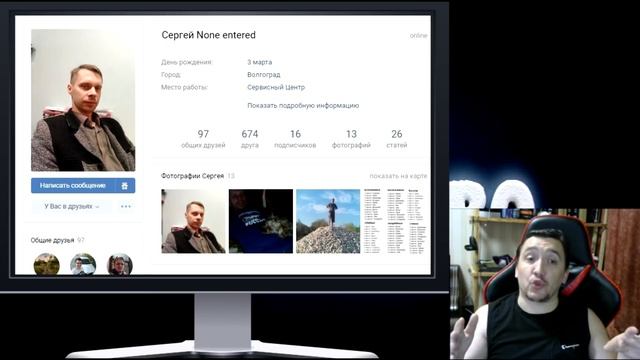Open the '16 подписчиков' counter
This screenshot has width=640, height=360.
click(295, 139)
